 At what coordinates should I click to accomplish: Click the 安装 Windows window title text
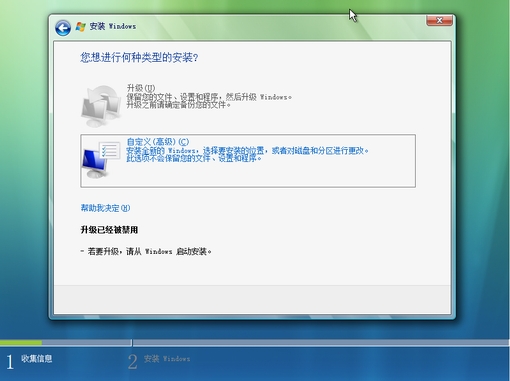[113, 26]
